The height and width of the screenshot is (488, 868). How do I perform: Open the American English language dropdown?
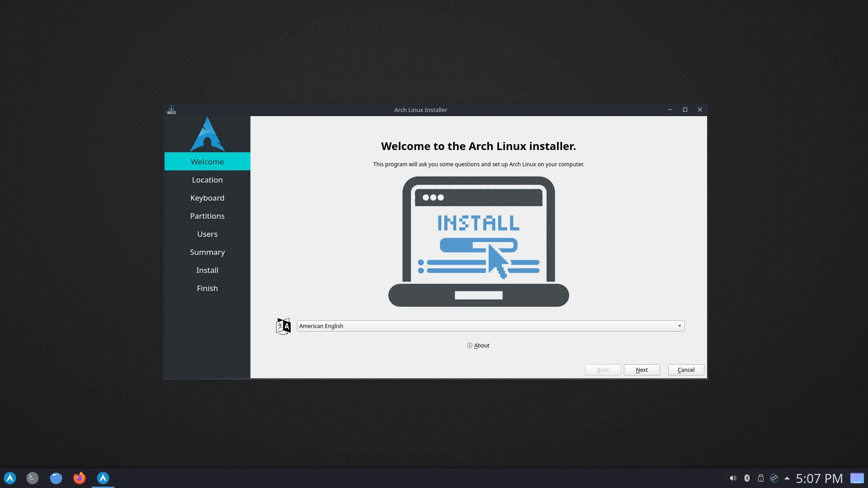pyautogui.click(x=486, y=326)
